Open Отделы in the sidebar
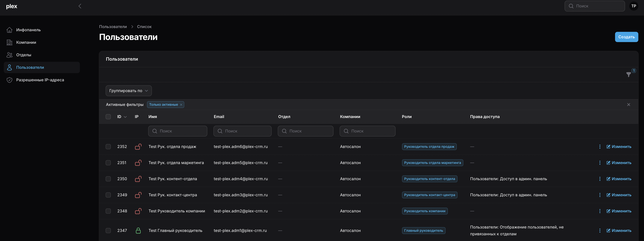Image resolution: width=644 pixels, height=241 pixels. pos(23,55)
